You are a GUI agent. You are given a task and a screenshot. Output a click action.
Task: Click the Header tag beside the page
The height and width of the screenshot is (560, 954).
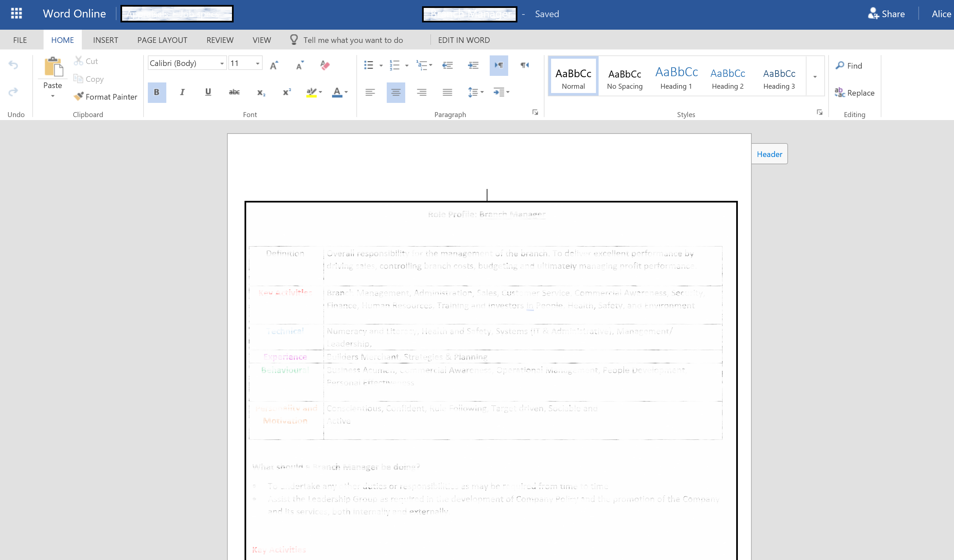(x=769, y=154)
